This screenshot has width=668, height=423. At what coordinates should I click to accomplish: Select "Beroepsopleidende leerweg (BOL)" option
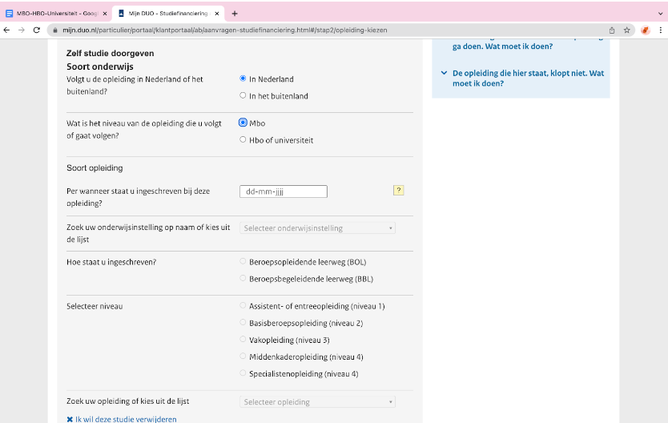tap(243, 262)
